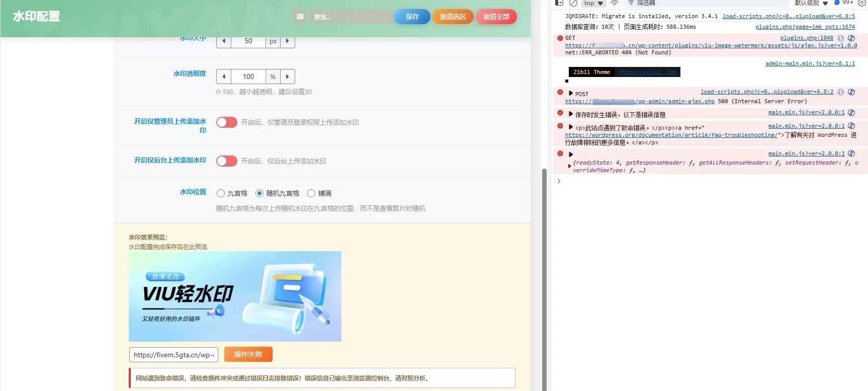Click the 水印位置 field label

[x=193, y=192]
